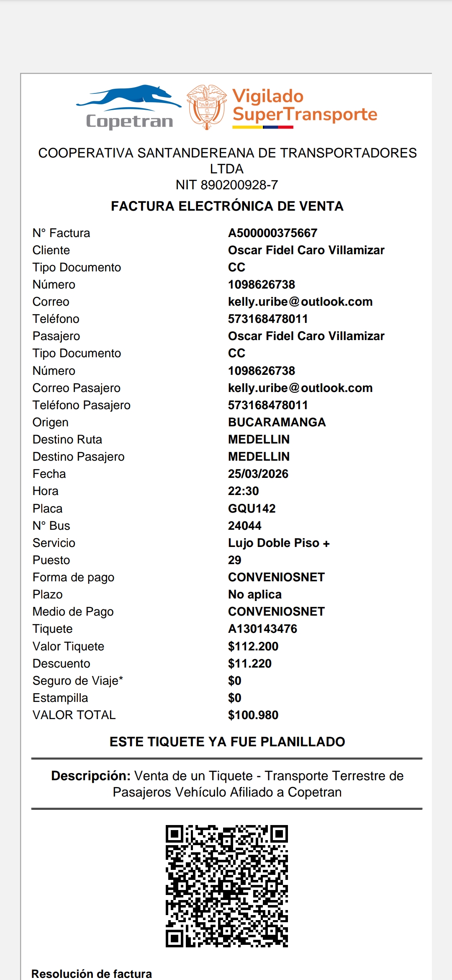452x980 pixels.
Task: Click the FACTURA ELECTRÓNICA DE VENTA heading
Action: tap(227, 206)
